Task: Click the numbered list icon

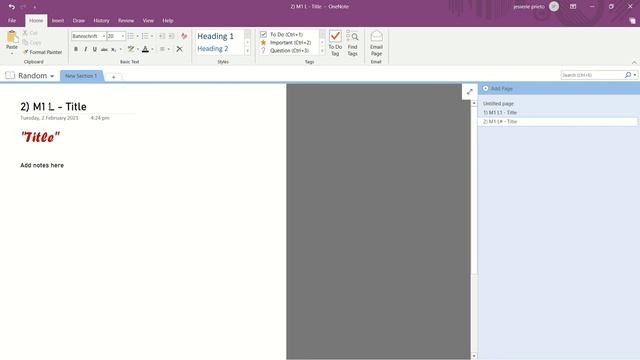Action: click(x=145, y=36)
